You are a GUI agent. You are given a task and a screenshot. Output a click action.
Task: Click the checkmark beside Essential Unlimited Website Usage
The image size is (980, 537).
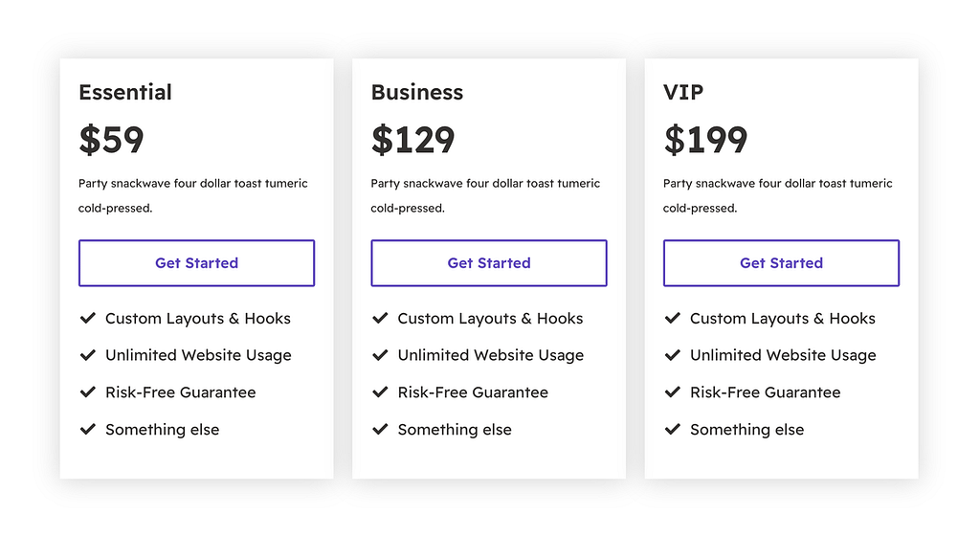(x=87, y=355)
